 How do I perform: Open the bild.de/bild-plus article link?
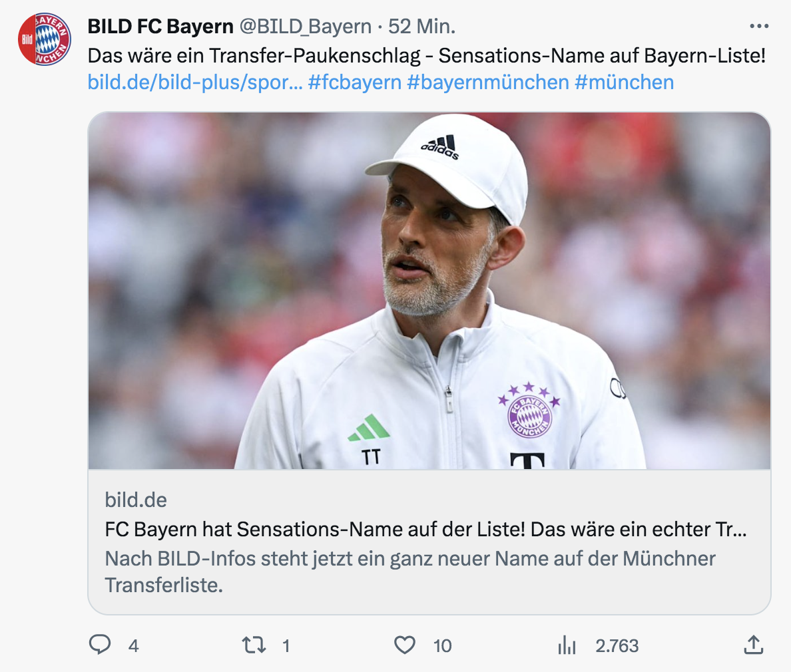(195, 83)
